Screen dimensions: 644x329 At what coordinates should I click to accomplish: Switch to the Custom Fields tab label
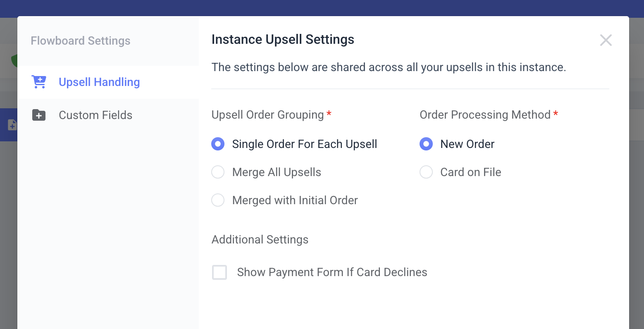click(x=95, y=115)
